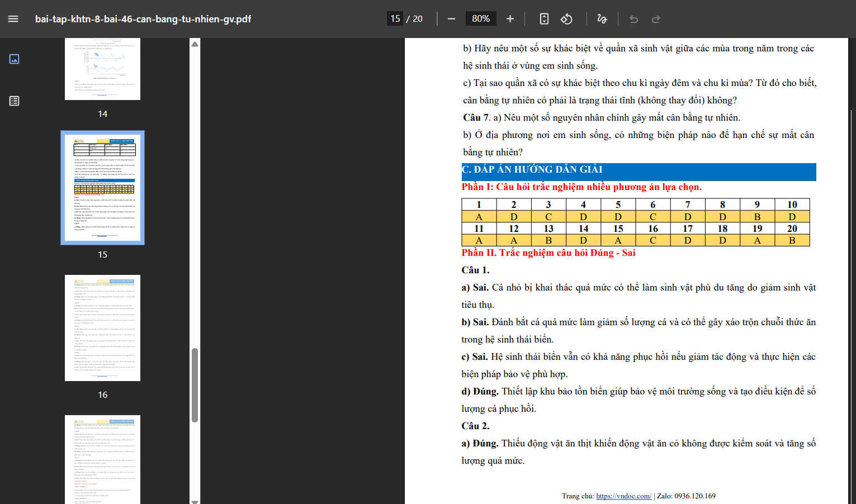Click the thumbnail panel scroll up arrow
Viewport: 856px width, 504px height.
tap(195, 44)
